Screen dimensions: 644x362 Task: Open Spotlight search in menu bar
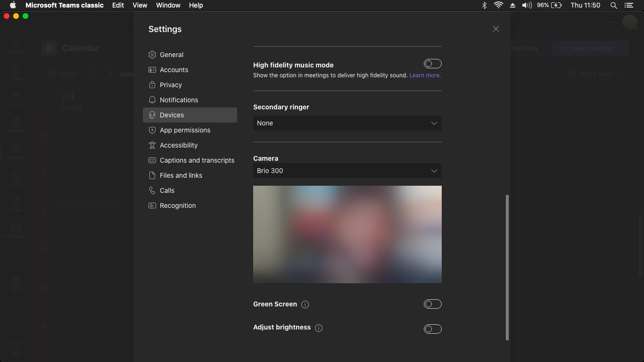click(613, 5)
